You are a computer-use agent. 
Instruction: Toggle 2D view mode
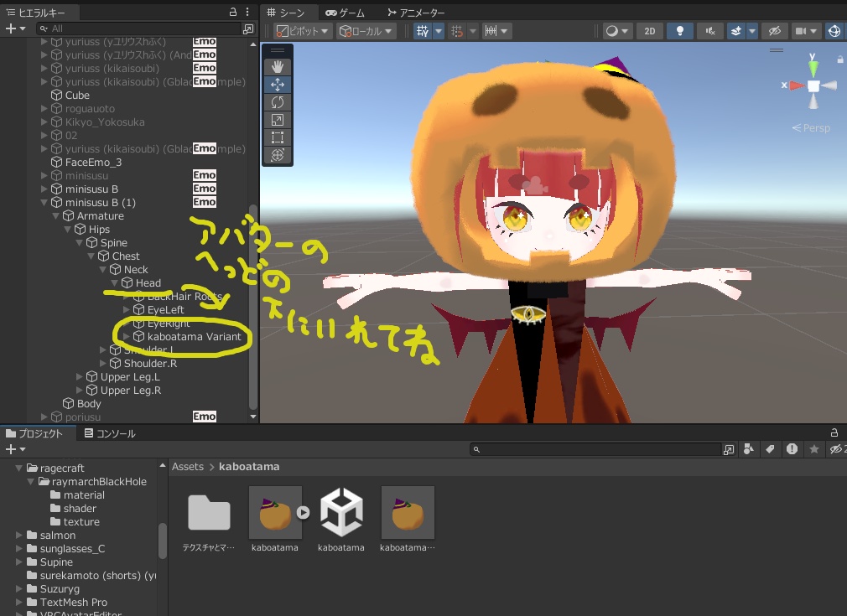click(x=650, y=31)
